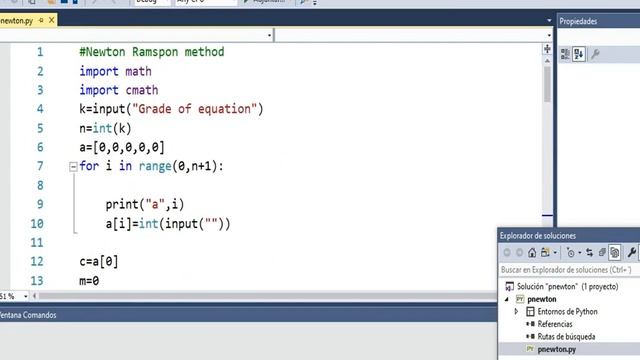Open Properties wrench in Solution Explorer toolbar
Screen dimensions: 640x360
pyautogui.click(x=631, y=253)
